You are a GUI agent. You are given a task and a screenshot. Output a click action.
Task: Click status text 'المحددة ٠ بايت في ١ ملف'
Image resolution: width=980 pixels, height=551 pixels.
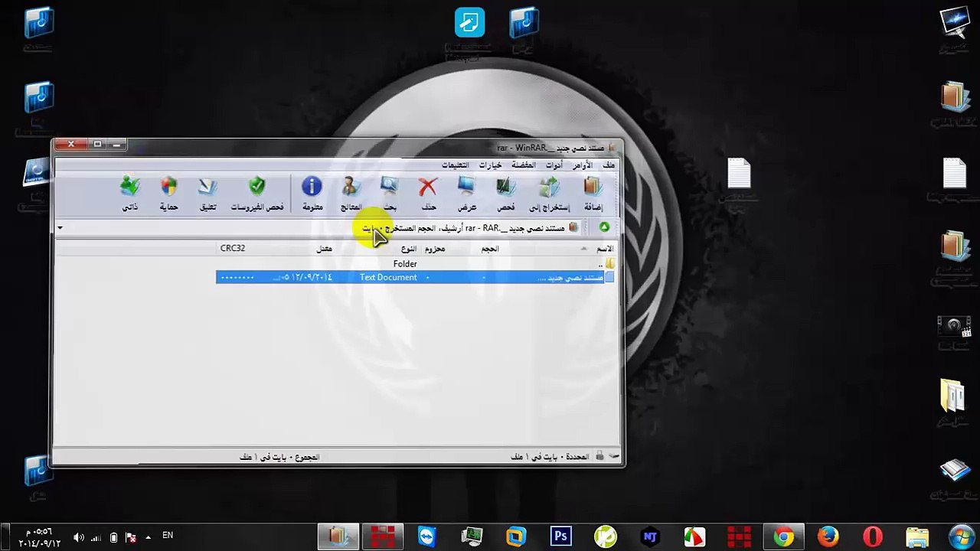pyautogui.click(x=550, y=457)
